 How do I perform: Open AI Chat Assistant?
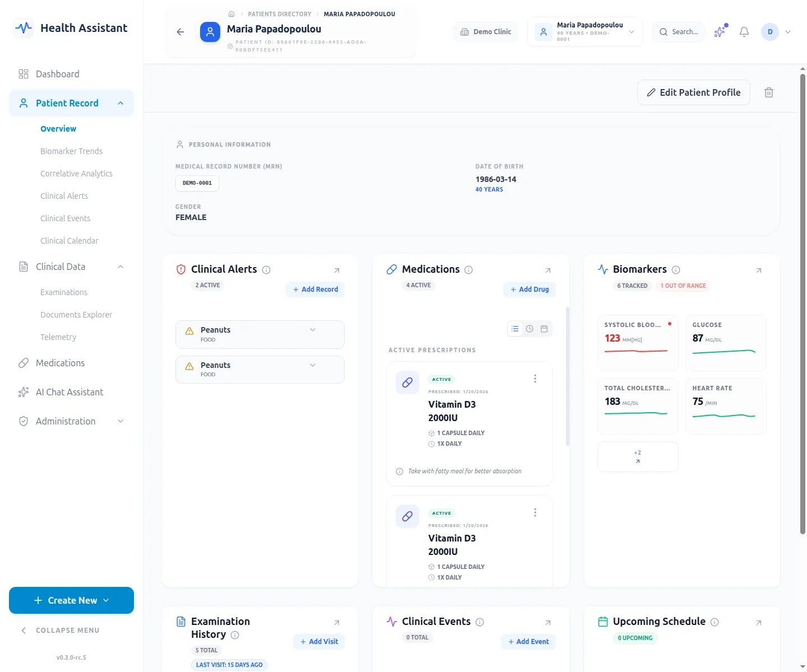click(x=71, y=392)
